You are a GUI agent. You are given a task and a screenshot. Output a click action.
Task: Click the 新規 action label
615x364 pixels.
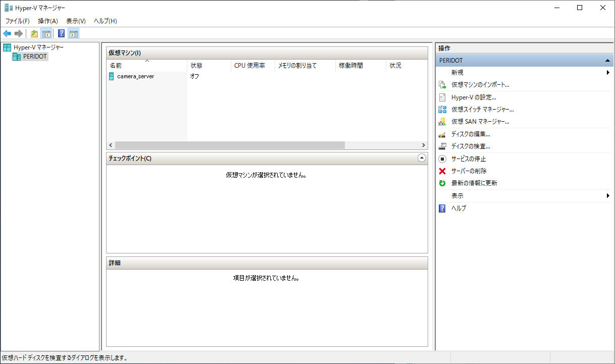[x=457, y=73]
